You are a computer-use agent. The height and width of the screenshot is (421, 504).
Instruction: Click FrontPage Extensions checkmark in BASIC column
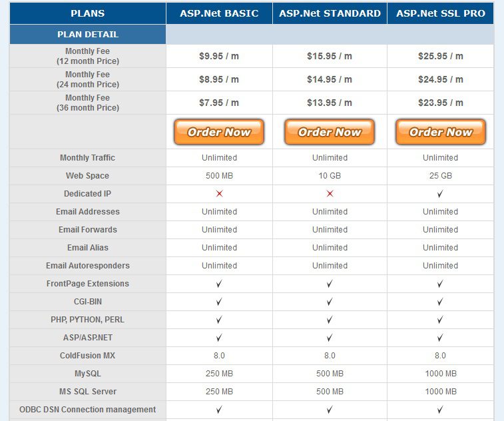click(219, 284)
